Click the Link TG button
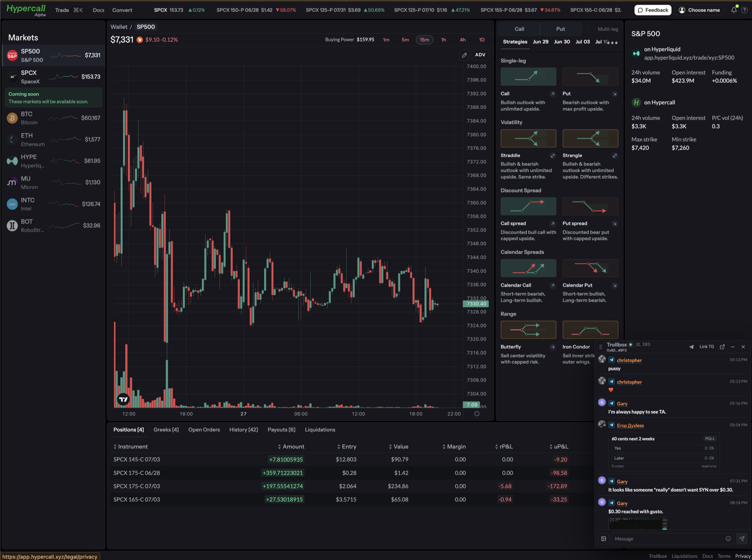Screen dimensions: 752x560 [x=706, y=347]
